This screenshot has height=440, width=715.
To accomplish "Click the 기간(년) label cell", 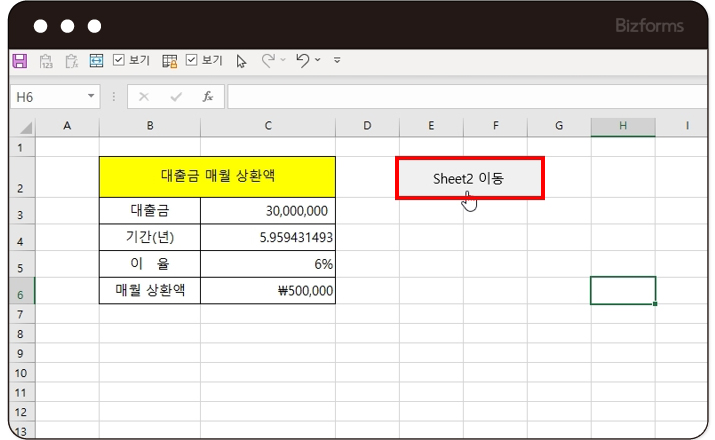I will point(150,237).
